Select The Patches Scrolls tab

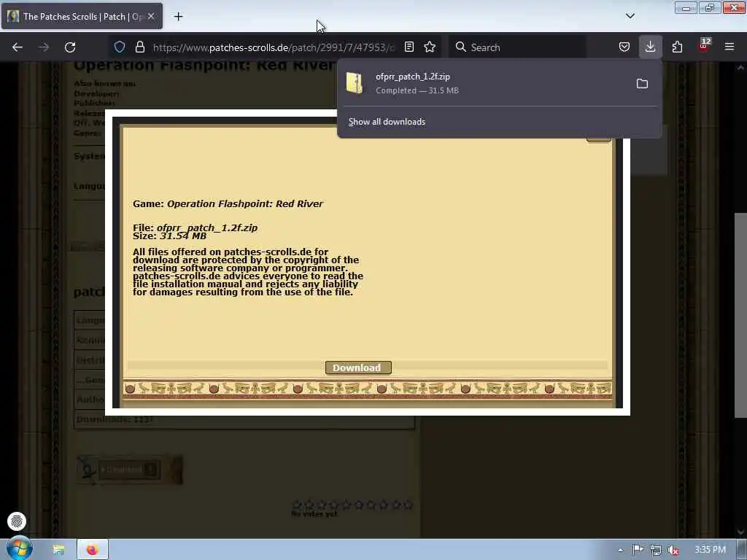coord(82,16)
